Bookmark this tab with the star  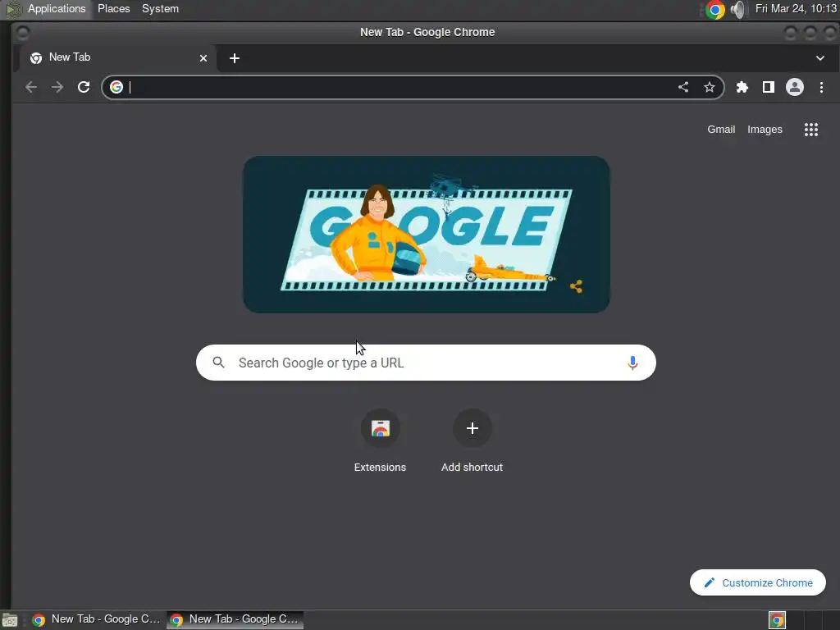(x=710, y=87)
